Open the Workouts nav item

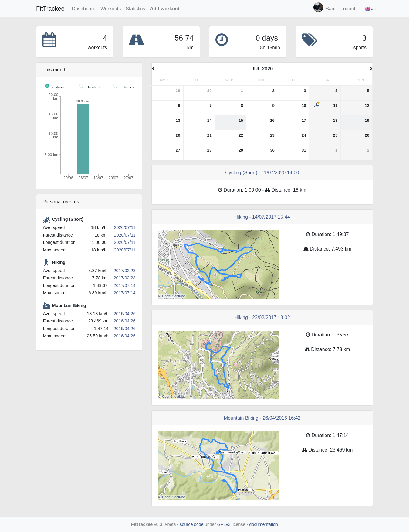click(110, 9)
